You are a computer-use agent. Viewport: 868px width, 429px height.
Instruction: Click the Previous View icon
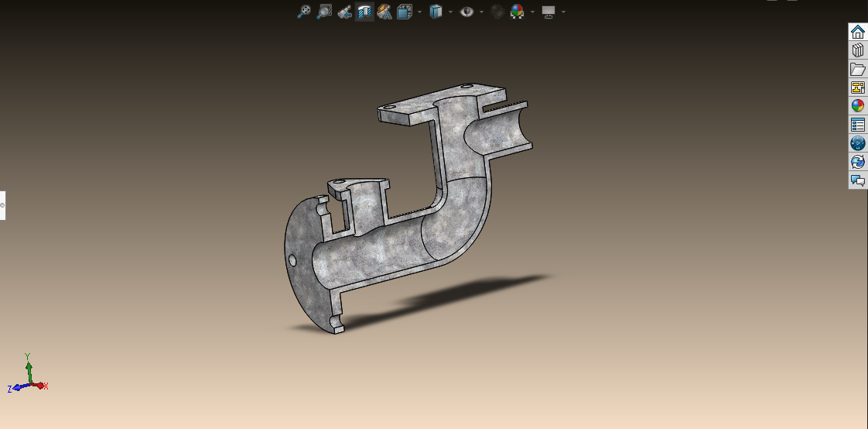pos(344,12)
